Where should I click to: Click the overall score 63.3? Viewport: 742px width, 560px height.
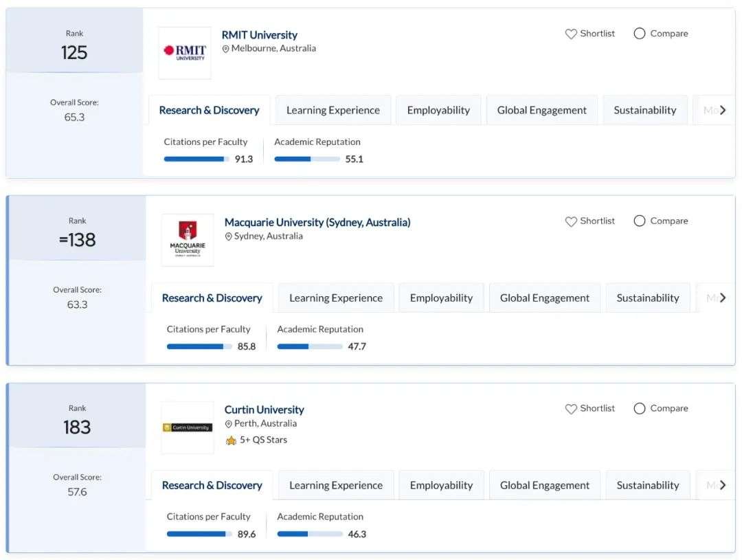pos(77,305)
